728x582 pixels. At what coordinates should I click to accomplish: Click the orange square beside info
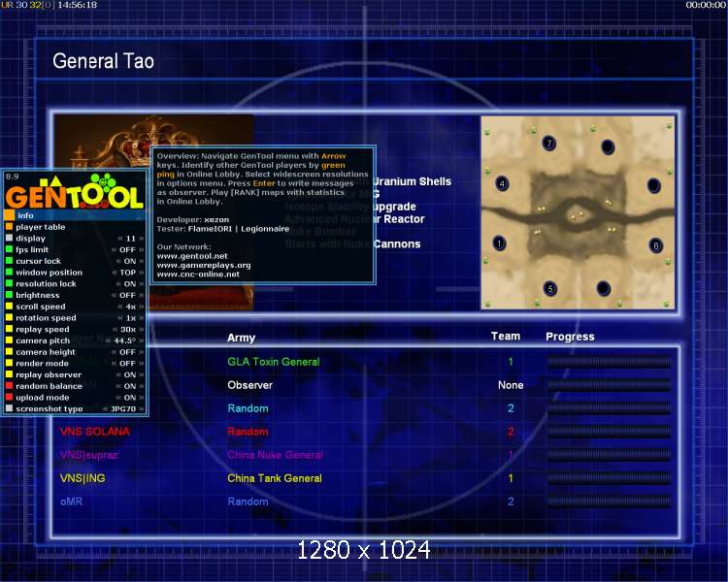tap(10, 215)
